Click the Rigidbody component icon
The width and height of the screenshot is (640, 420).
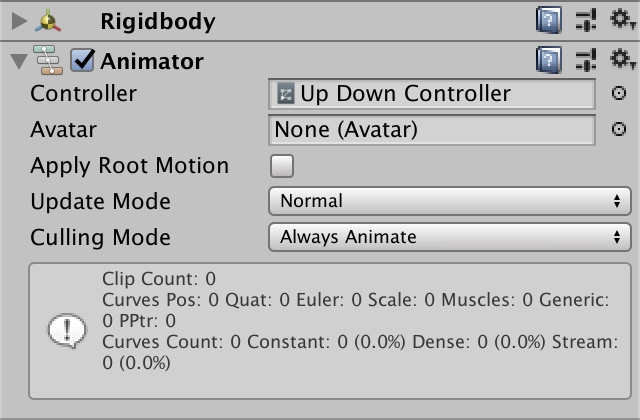point(48,20)
